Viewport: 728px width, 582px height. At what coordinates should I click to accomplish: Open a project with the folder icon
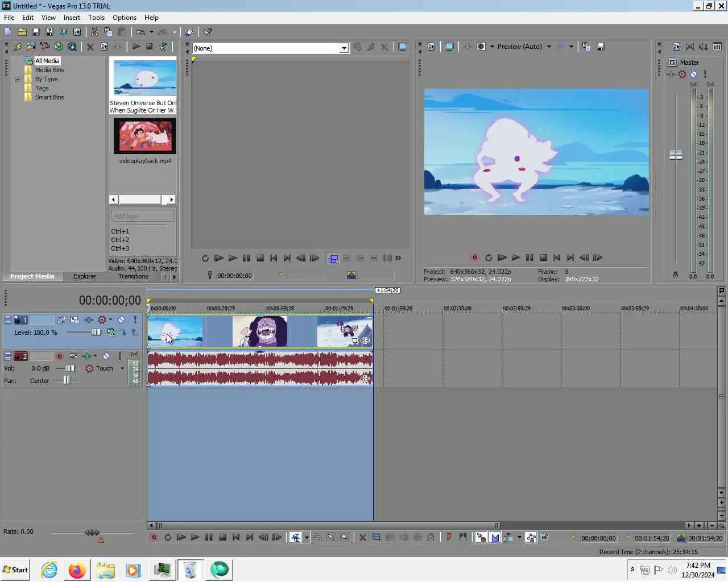(x=22, y=32)
